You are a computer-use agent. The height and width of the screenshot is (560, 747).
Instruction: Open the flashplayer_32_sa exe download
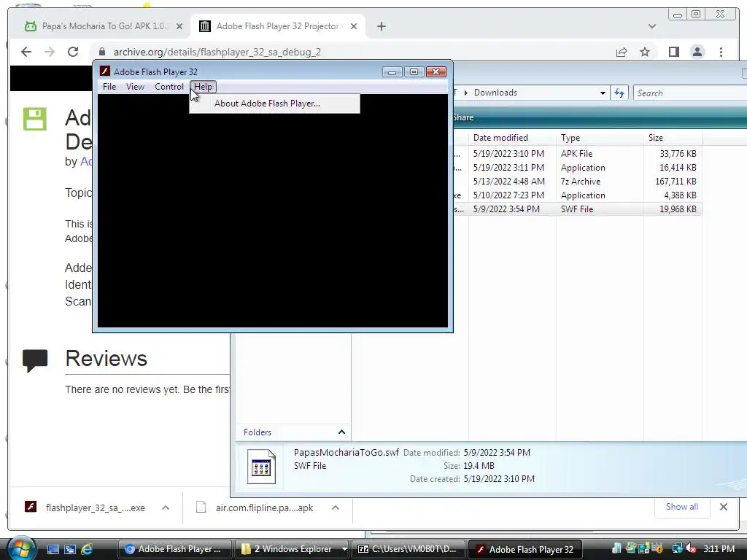96,507
